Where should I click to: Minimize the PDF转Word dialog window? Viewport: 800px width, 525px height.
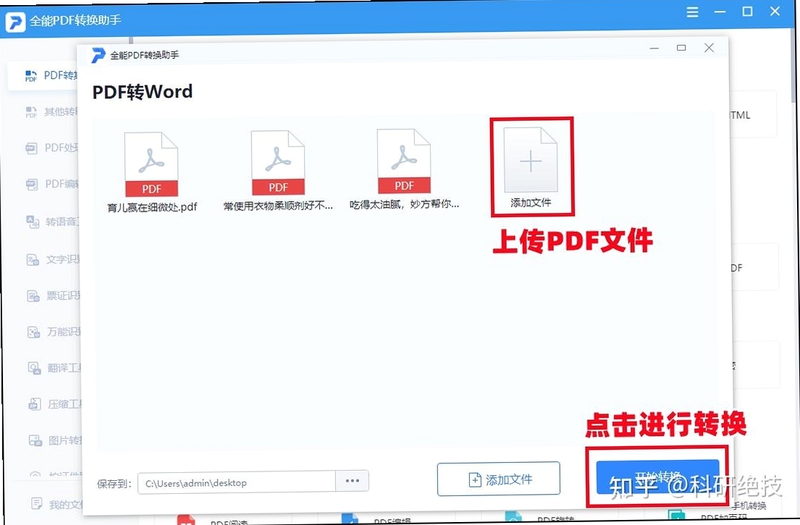(654, 48)
